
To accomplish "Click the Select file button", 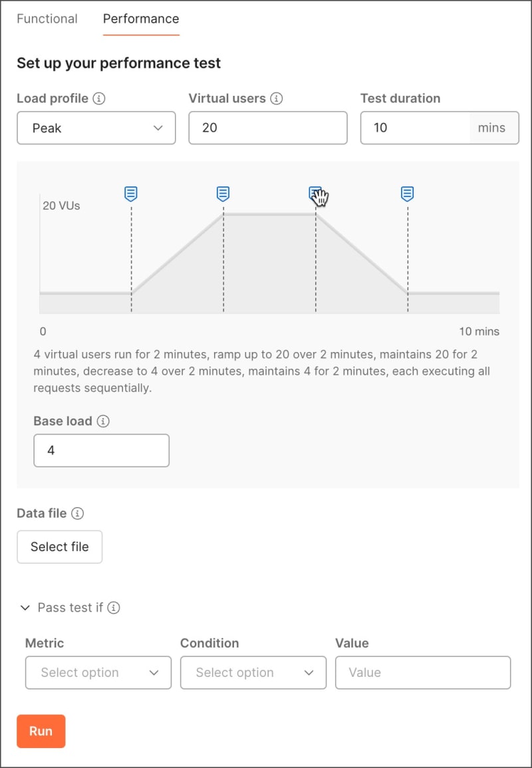I will pos(60,547).
